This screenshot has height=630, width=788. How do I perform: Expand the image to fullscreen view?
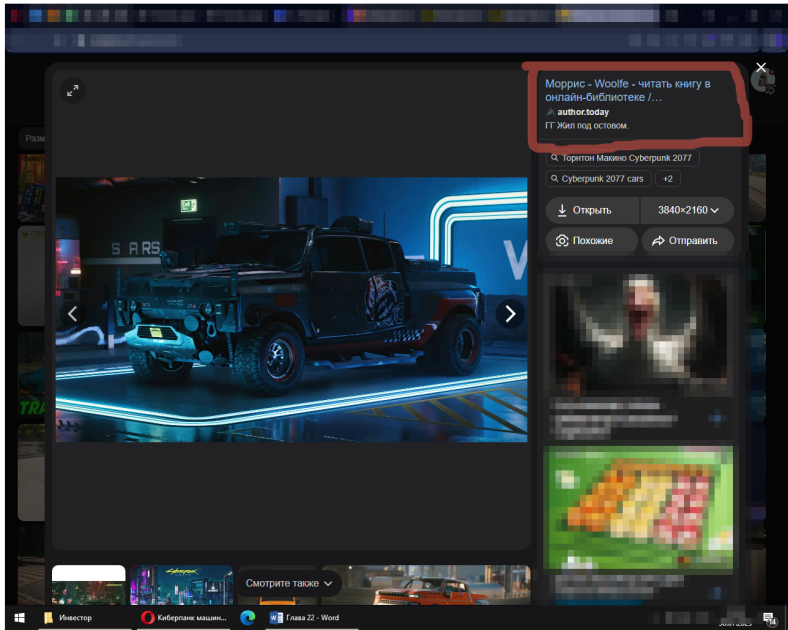tap(73, 91)
